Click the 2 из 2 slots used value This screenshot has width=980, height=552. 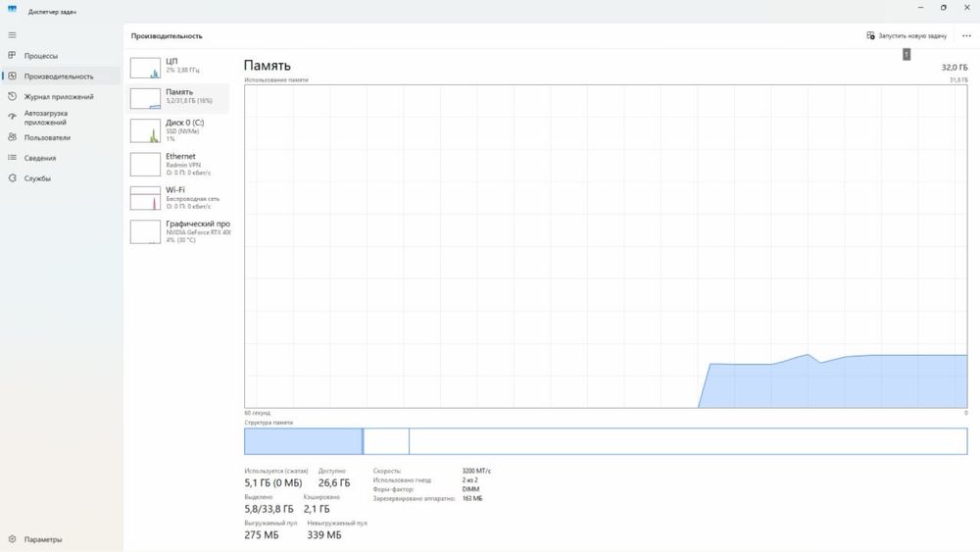(x=469, y=480)
